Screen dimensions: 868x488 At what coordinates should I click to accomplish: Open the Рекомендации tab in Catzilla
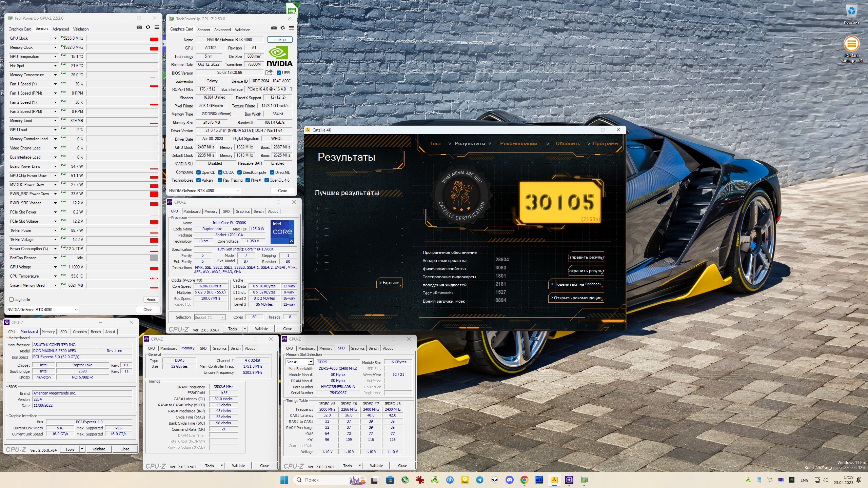click(x=518, y=143)
